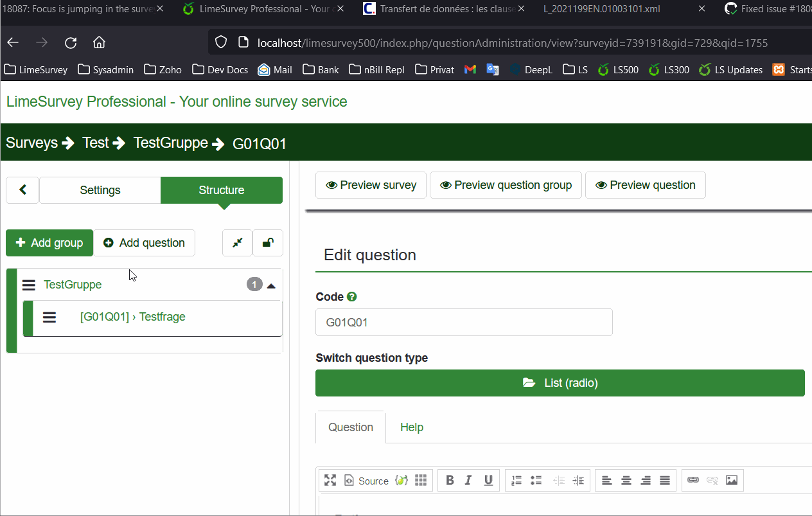The width and height of the screenshot is (812, 516).
Task: Center align the editor text
Action: coord(626,480)
